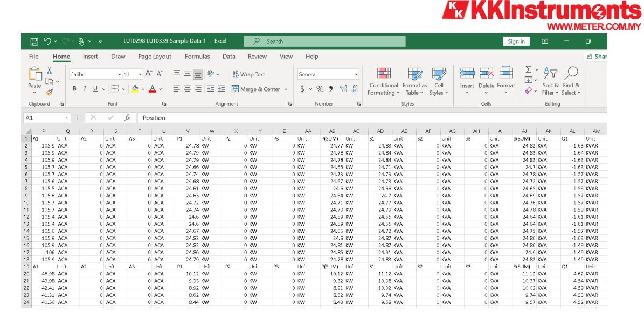The width and height of the screenshot is (644, 314).
Task: Toggle Italic formatting
Action: click(85, 89)
